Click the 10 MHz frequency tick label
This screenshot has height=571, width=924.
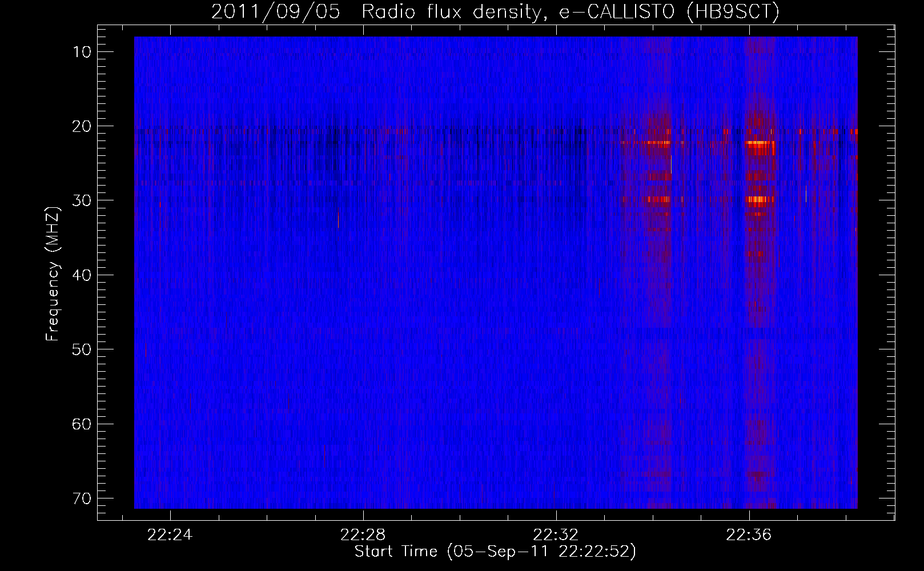(x=82, y=52)
